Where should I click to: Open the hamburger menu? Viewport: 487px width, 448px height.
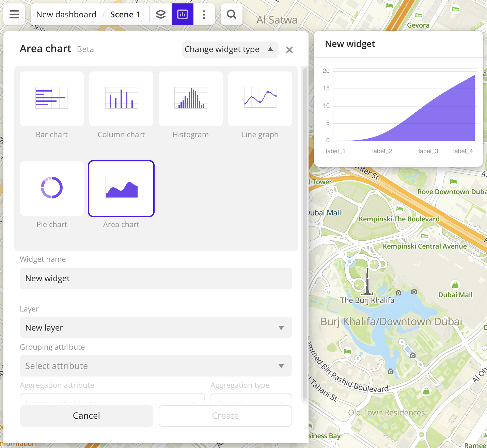tap(14, 14)
